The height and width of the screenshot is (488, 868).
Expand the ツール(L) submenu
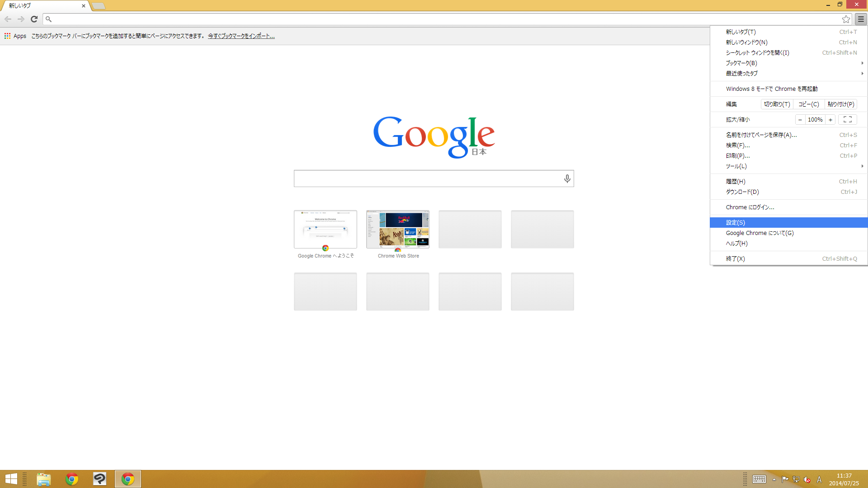coord(789,166)
